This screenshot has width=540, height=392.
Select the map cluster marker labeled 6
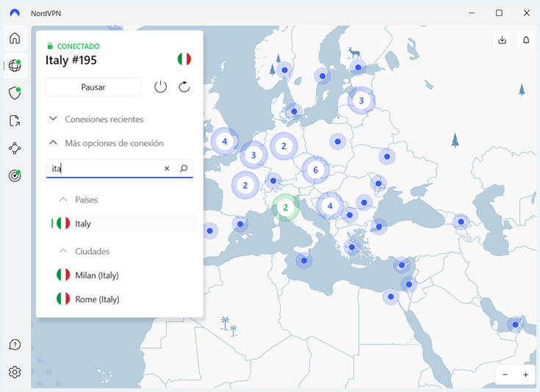315,170
